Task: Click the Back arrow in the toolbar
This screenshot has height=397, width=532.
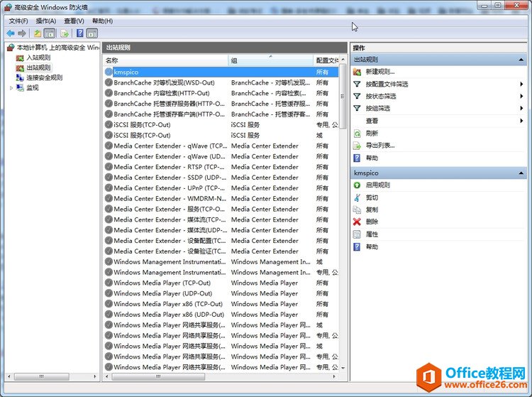Action: click(x=10, y=33)
